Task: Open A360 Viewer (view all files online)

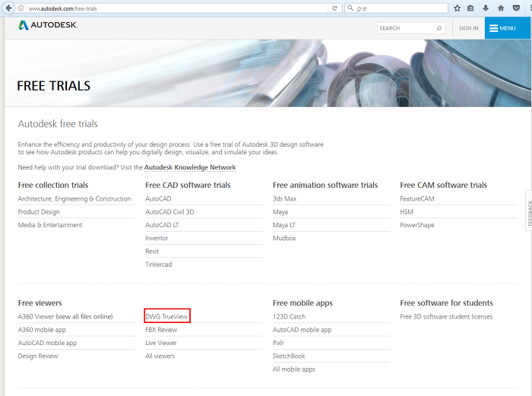Action: click(65, 317)
